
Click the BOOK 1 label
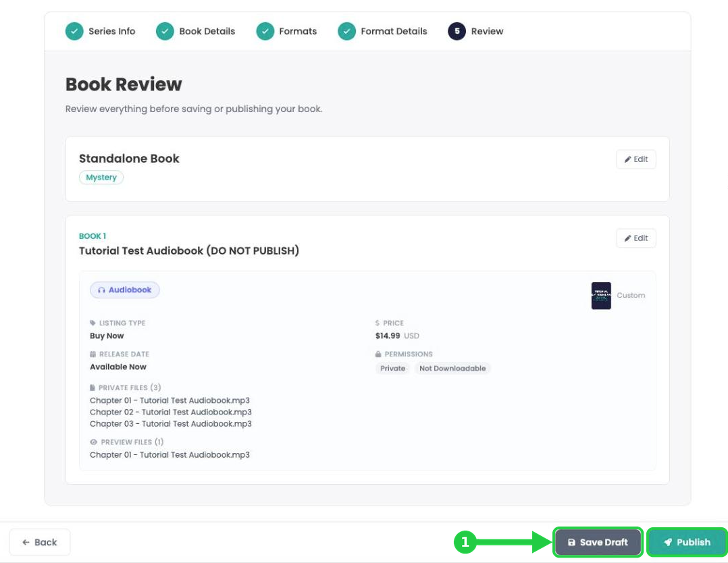pyautogui.click(x=93, y=236)
